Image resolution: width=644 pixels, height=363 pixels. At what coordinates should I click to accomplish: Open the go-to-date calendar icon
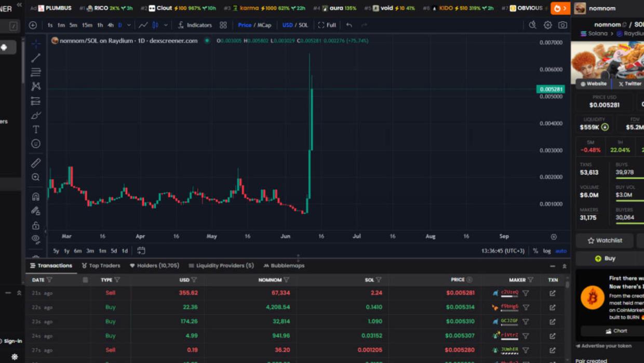(141, 251)
